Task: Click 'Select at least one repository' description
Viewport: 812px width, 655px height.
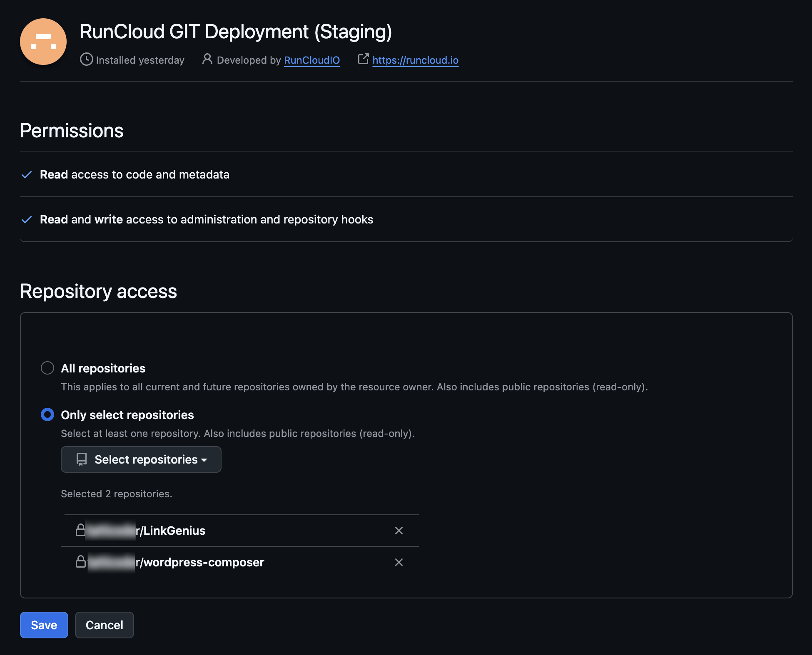Action: [x=238, y=434]
